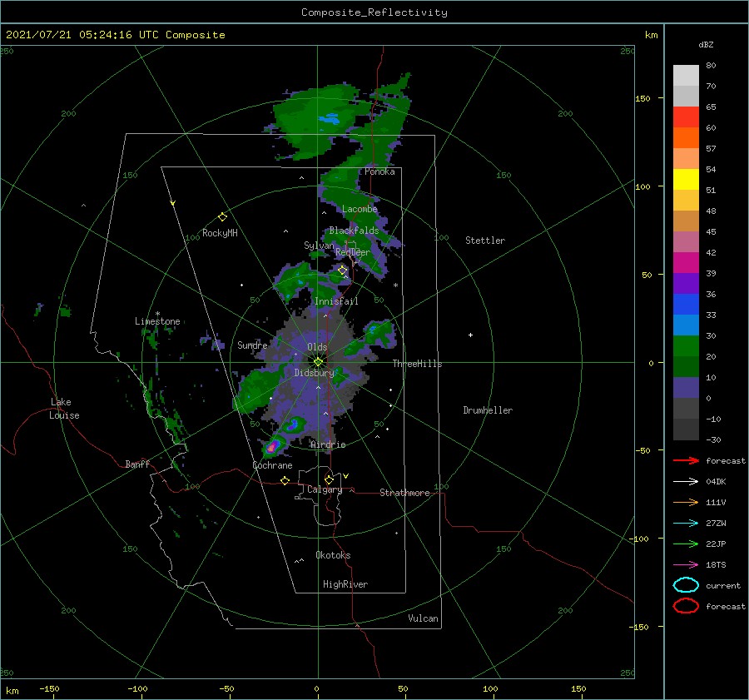Click the Sundre town label

(252, 345)
